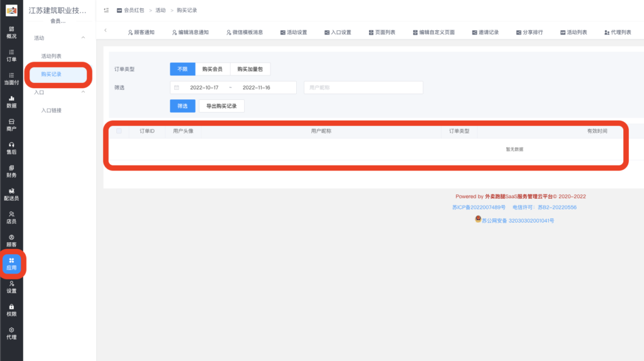Open the 商户 merchant sidebar icon
Viewport: 644px width, 361px height.
click(x=11, y=125)
